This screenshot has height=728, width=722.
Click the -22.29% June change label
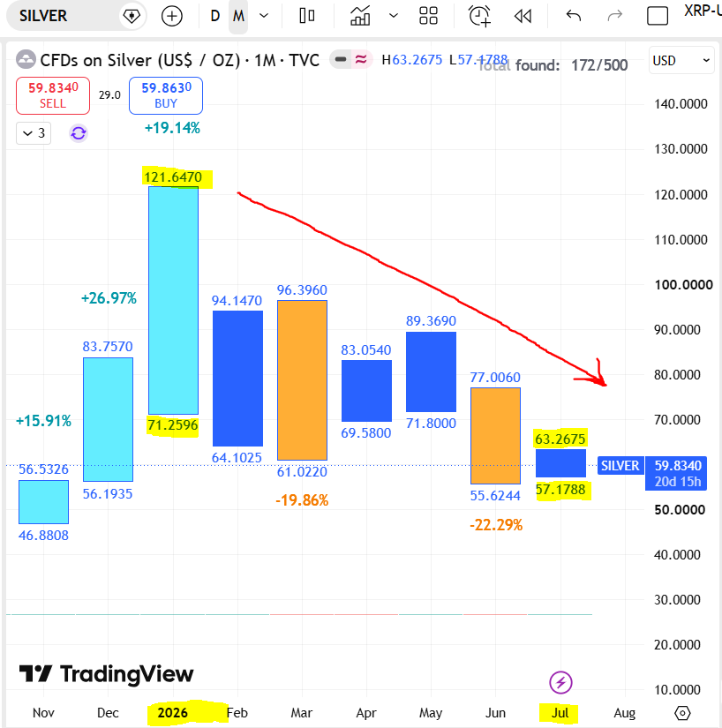point(496,525)
